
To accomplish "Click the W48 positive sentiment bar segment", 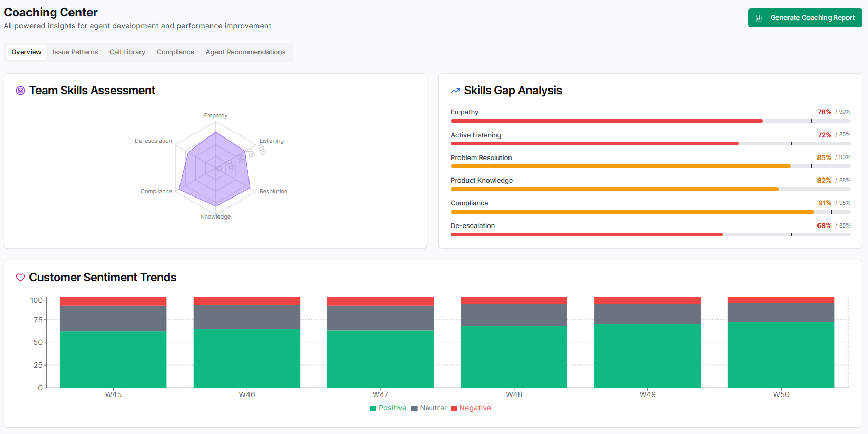I will pyautogui.click(x=514, y=357).
